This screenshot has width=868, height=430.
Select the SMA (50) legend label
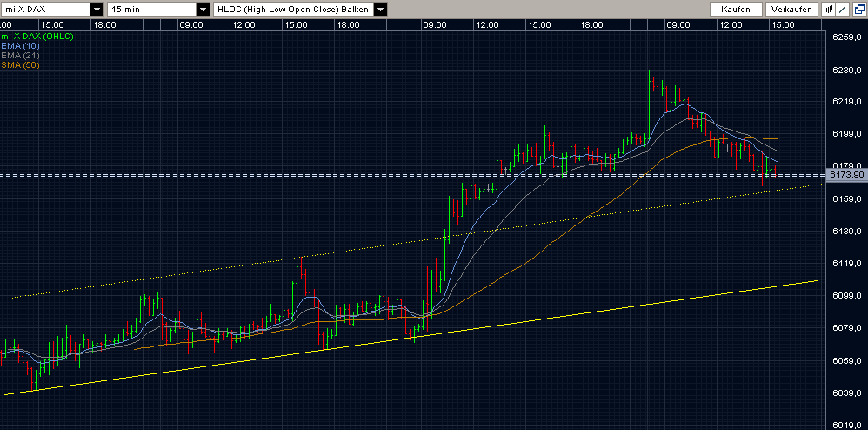[21, 64]
